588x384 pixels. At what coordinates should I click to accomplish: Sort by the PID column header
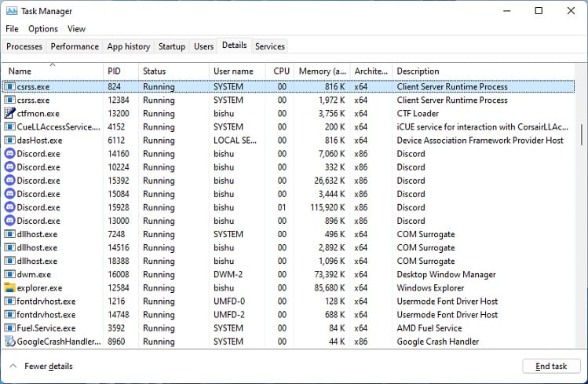[121, 71]
